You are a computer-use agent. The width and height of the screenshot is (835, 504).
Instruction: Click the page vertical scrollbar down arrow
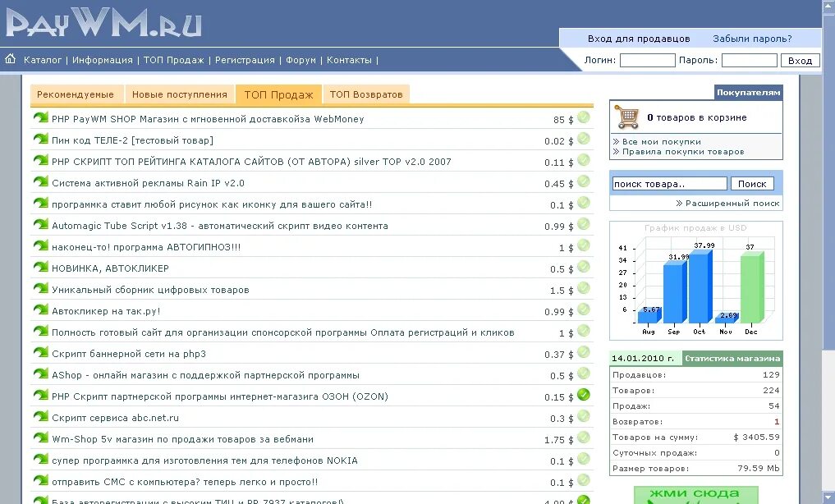828,497
